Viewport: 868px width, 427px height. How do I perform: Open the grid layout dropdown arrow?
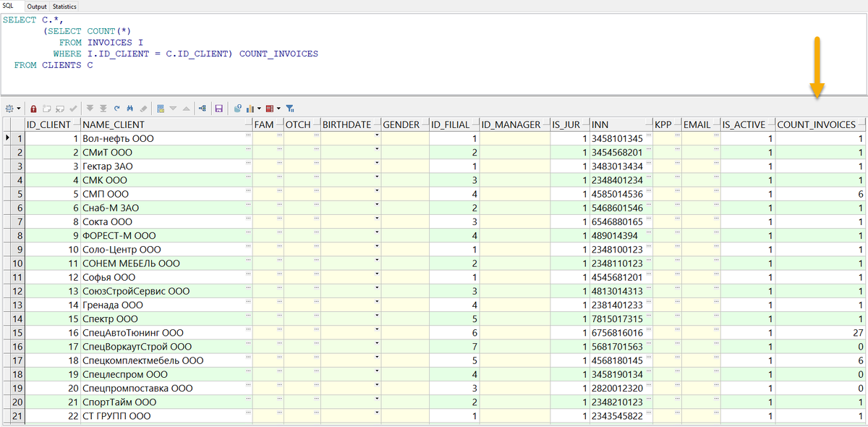tap(278, 109)
